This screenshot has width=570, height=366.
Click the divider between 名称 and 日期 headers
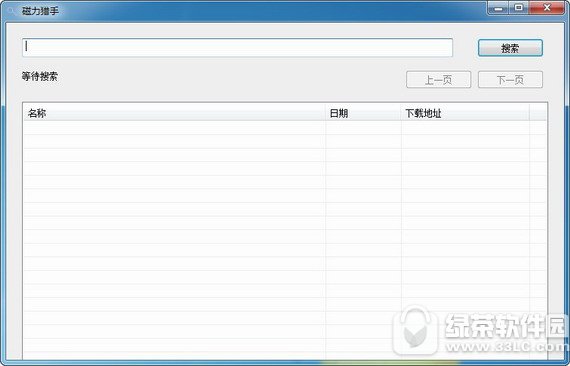326,113
